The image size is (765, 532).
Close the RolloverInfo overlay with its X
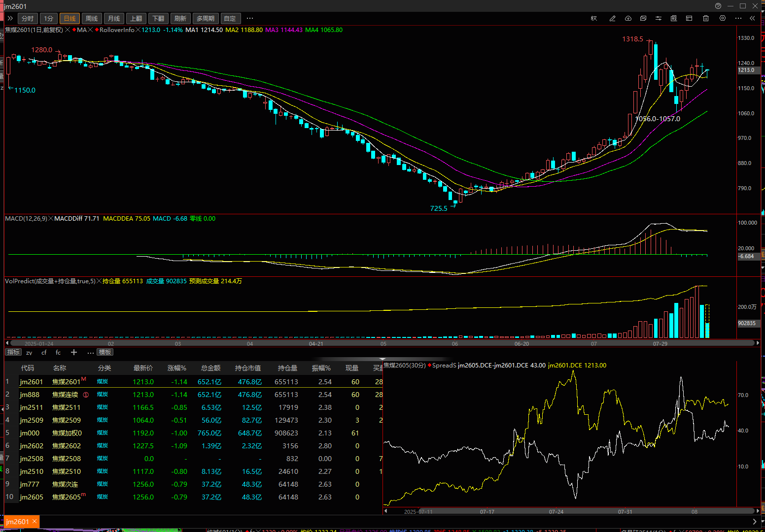138,30
